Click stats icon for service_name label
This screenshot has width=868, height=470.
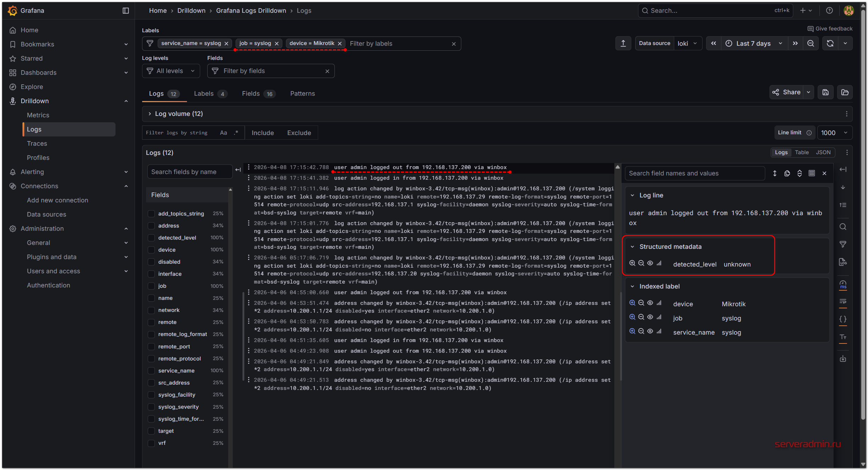click(x=659, y=331)
